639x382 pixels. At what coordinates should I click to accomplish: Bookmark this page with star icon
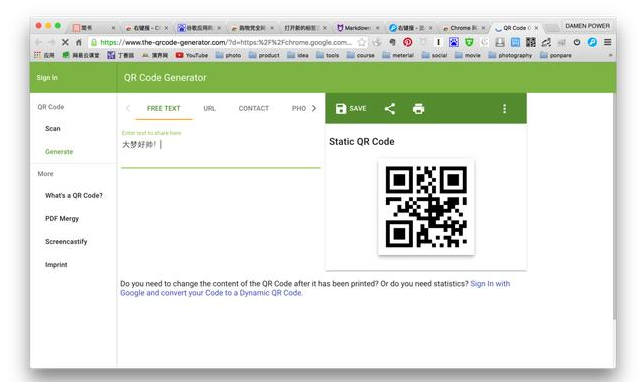362,42
